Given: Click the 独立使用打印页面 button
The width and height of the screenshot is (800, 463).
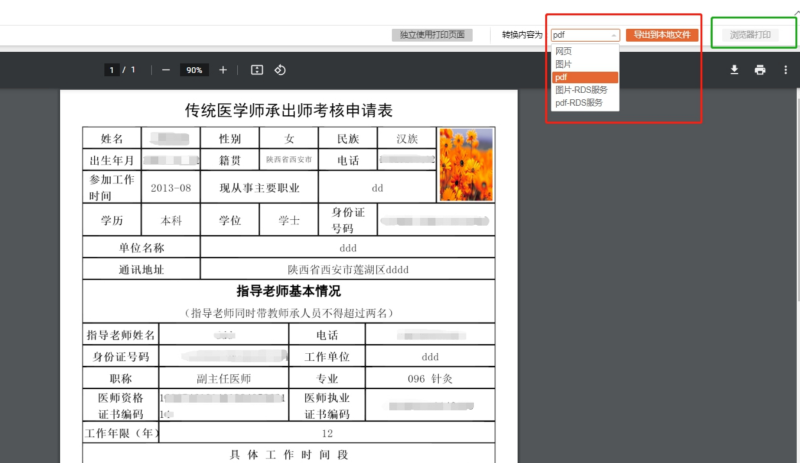Looking at the screenshot, I should pos(432,35).
